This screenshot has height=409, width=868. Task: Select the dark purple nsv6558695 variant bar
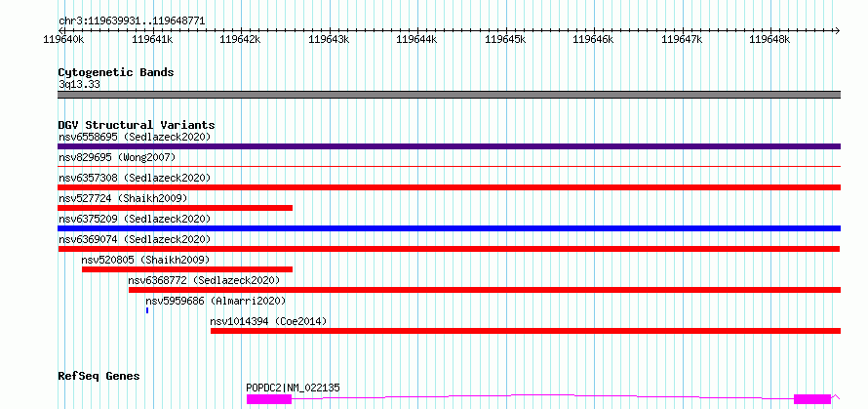pos(449,146)
